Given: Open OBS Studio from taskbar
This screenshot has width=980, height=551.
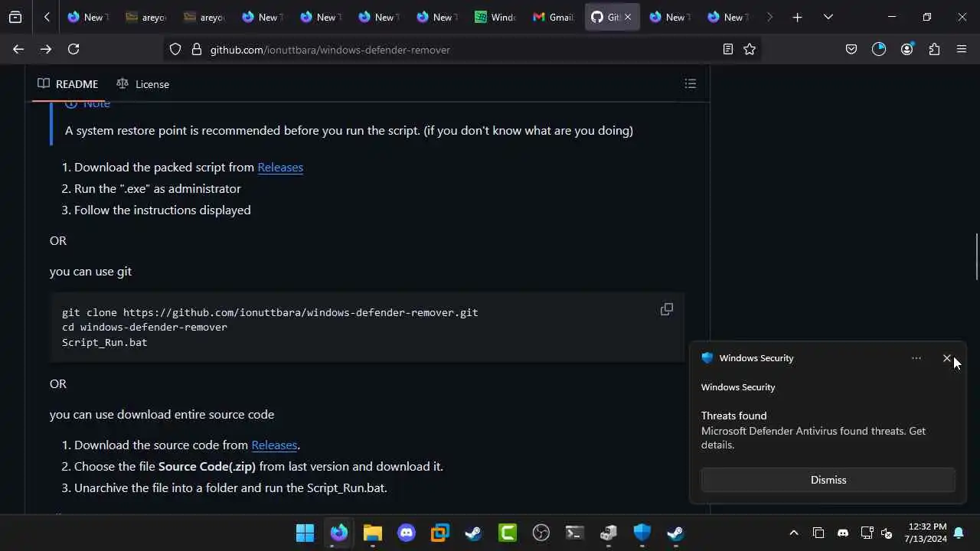Looking at the screenshot, I should tap(541, 533).
